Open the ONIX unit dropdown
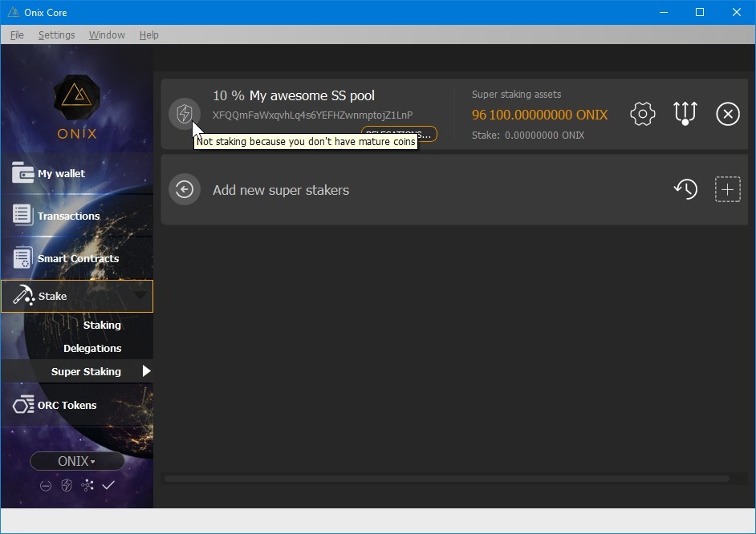Image resolution: width=756 pixels, height=534 pixels. tap(77, 461)
